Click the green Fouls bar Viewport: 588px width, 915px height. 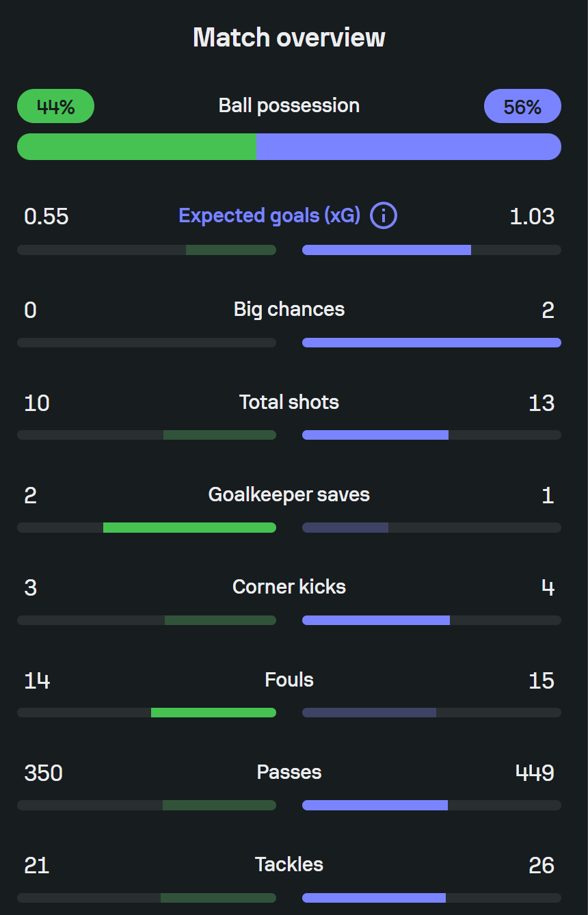pyautogui.click(x=213, y=713)
